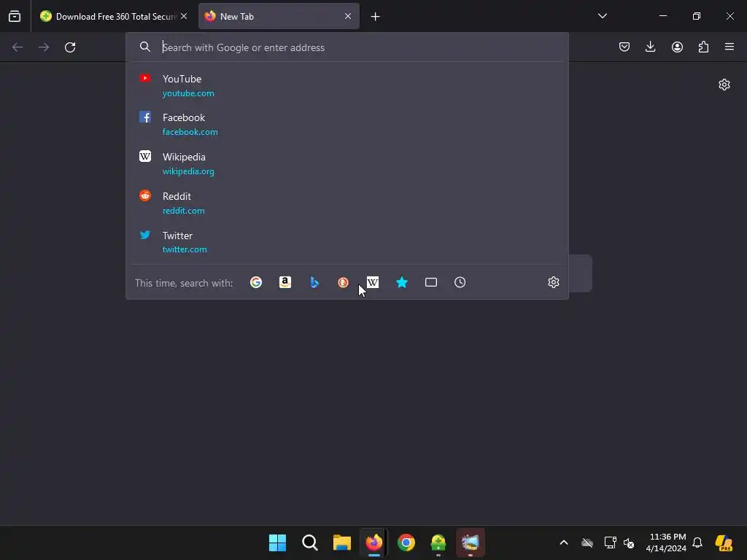Save page to Pocket
This screenshot has width=747, height=560.
click(624, 47)
